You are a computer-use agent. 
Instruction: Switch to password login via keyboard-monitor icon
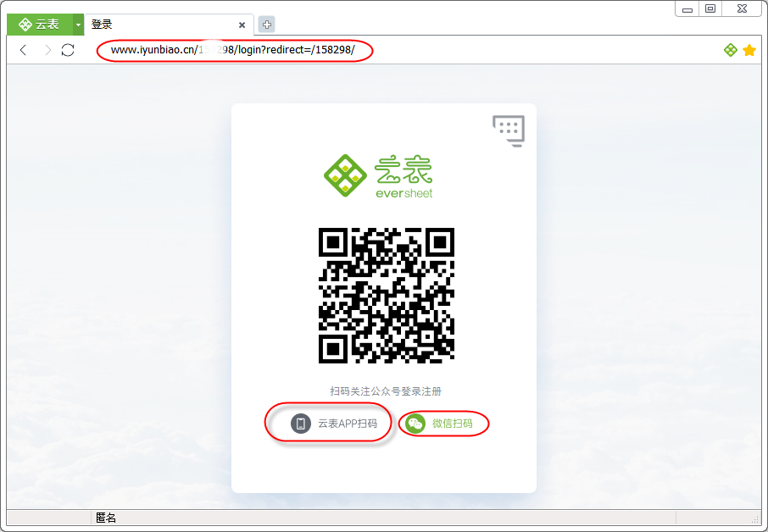tap(509, 130)
